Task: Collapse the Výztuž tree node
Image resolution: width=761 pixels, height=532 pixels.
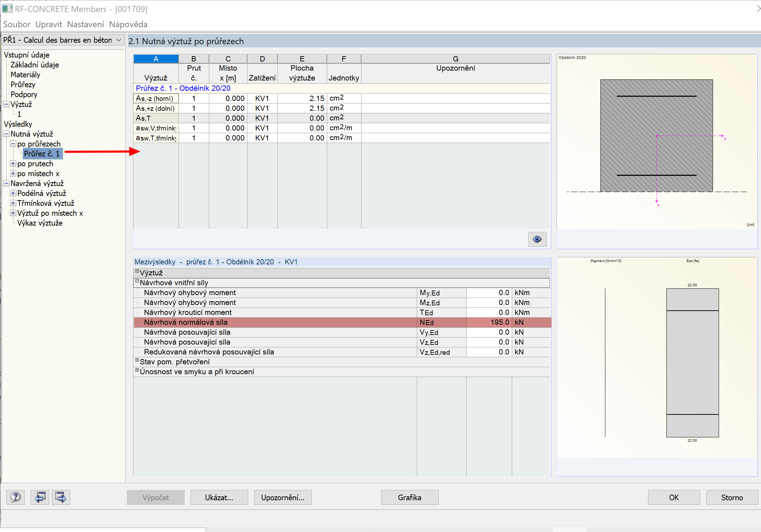Action: pyautogui.click(x=6, y=104)
